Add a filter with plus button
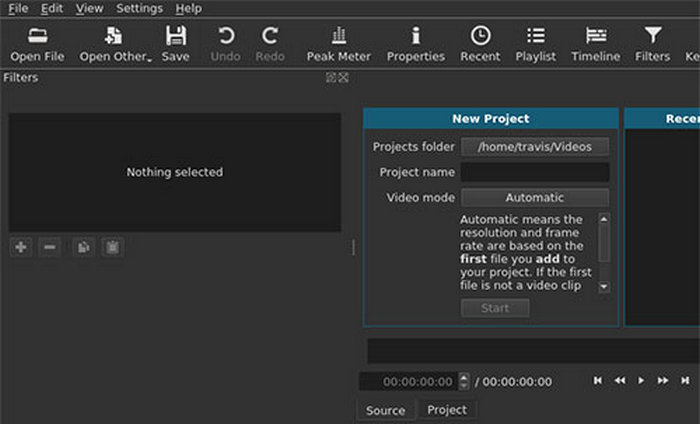700x424 pixels. [21, 247]
